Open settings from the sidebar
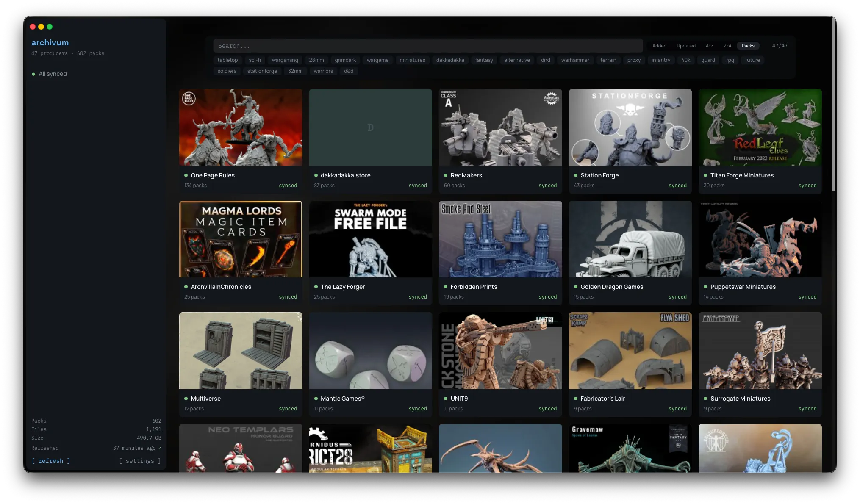This screenshot has width=860, height=504. tap(140, 461)
